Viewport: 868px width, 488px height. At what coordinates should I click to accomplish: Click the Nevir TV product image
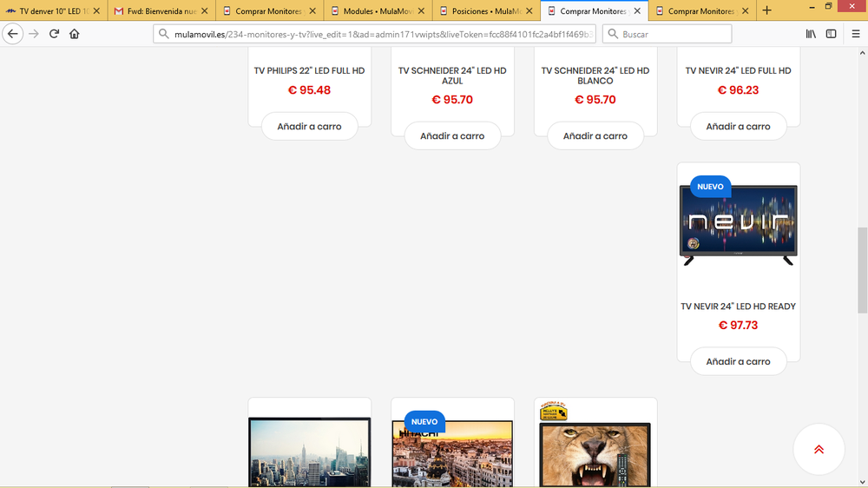[x=738, y=225]
